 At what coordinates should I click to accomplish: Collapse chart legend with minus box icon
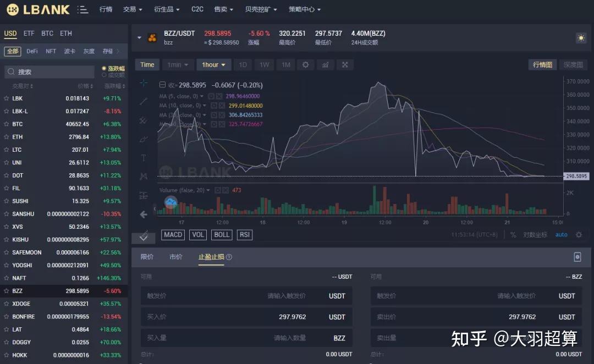[x=162, y=85]
